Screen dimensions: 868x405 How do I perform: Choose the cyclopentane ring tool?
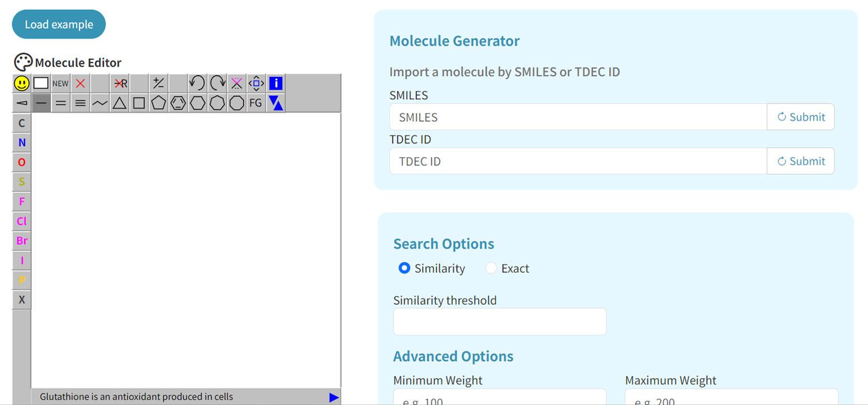click(x=158, y=103)
